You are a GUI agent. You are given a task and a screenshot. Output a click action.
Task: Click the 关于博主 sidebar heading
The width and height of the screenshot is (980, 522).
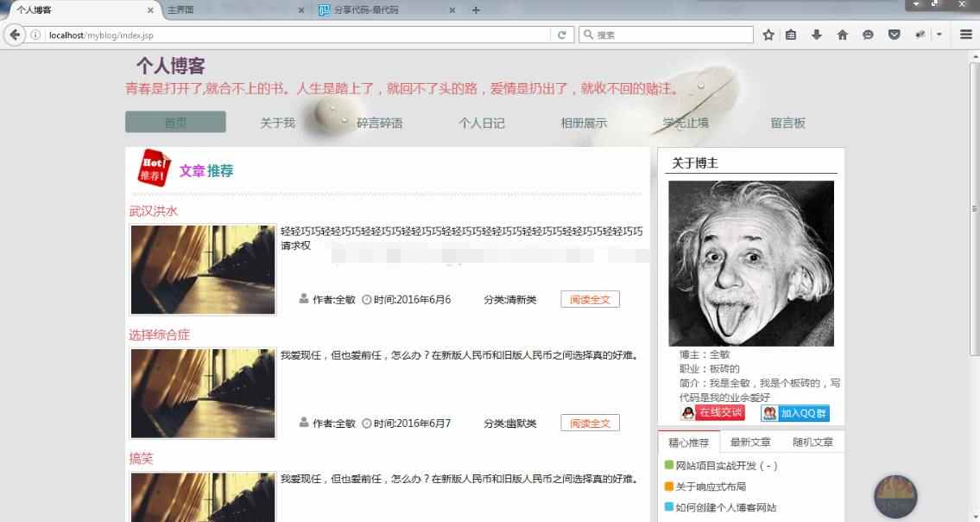[695, 163]
